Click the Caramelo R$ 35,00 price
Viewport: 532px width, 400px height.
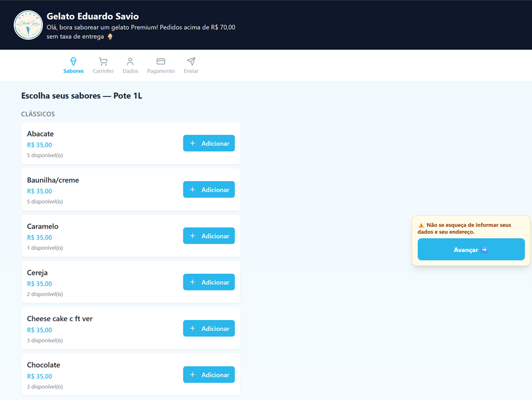[x=39, y=238]
